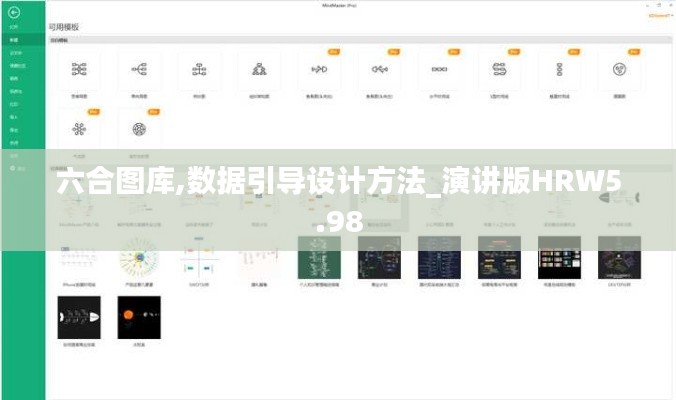Choose the right-branching map blank template

[139, 69]
